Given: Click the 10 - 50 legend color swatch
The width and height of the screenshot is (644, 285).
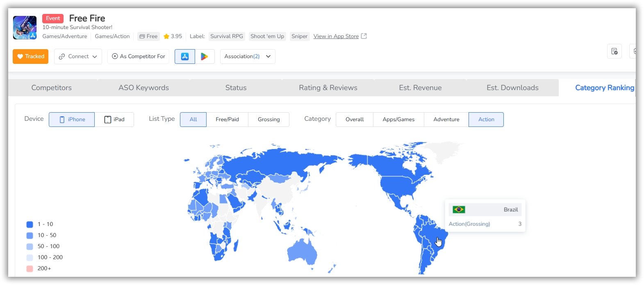Looking at the screenshot, I should tap(30, 235).
